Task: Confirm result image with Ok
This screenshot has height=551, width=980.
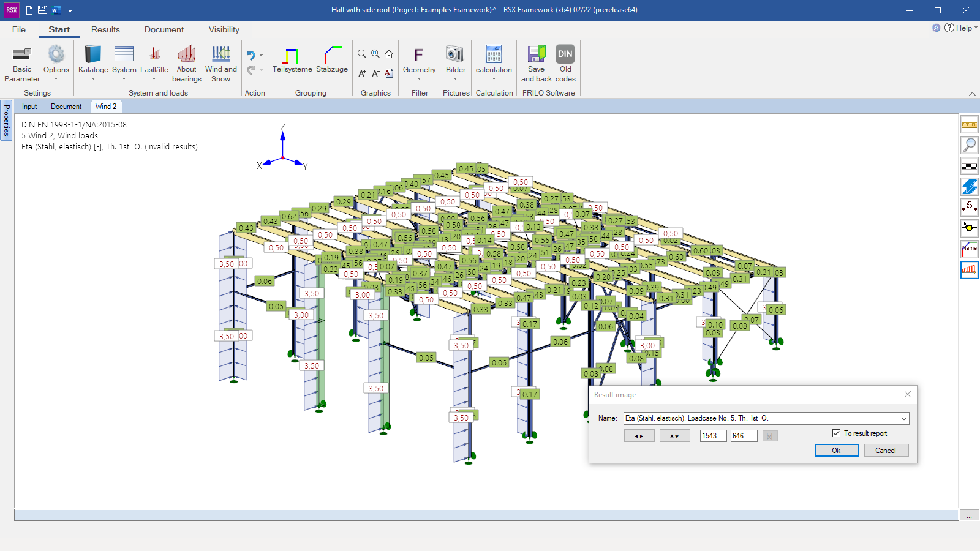Action: pyautogui.click(x=837, y=451)
